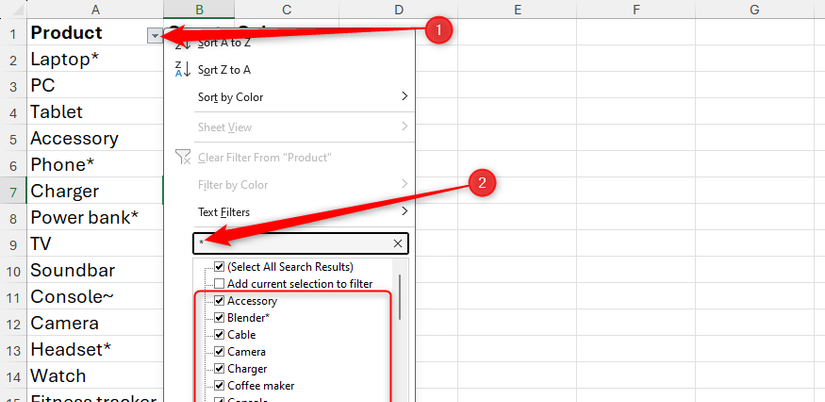Select Filter by Color menu item
Screen dimensions: 825x402
234,184
